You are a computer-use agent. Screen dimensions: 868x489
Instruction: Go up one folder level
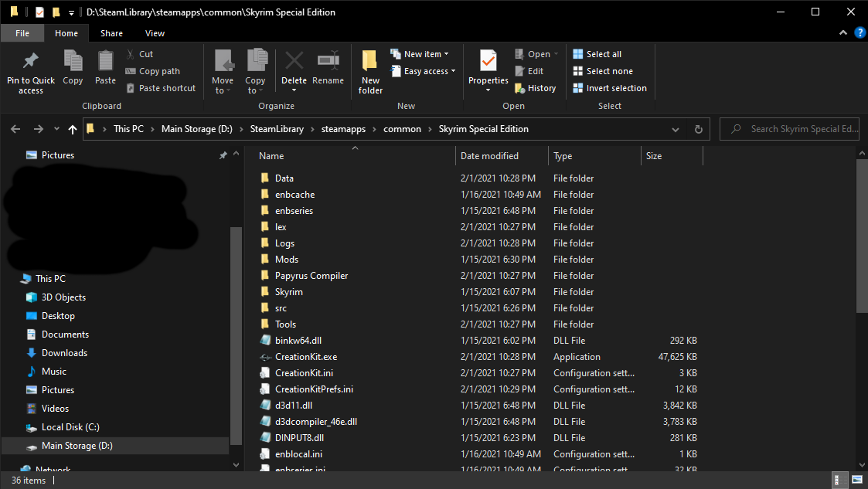click(x=73, y=129)
